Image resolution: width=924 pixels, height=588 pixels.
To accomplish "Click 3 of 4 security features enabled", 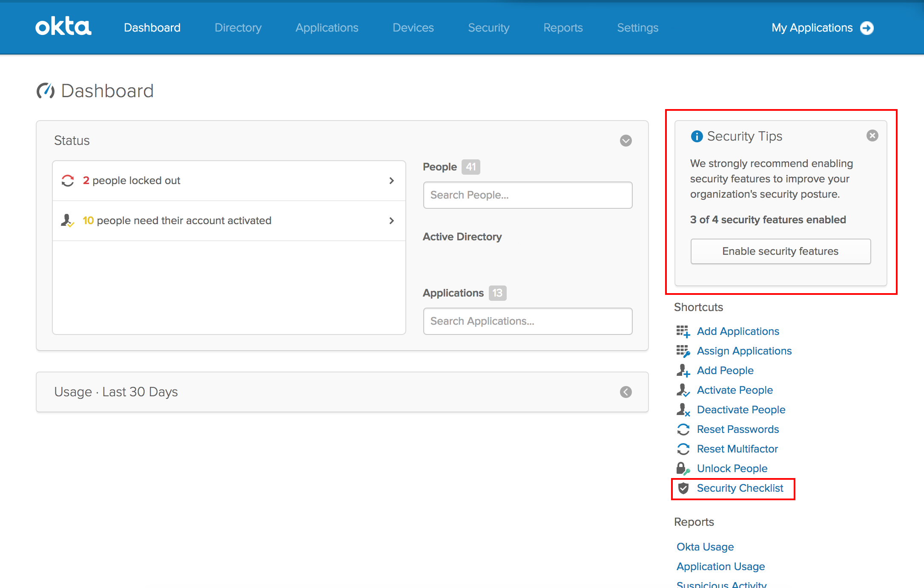I will [768, 220].
